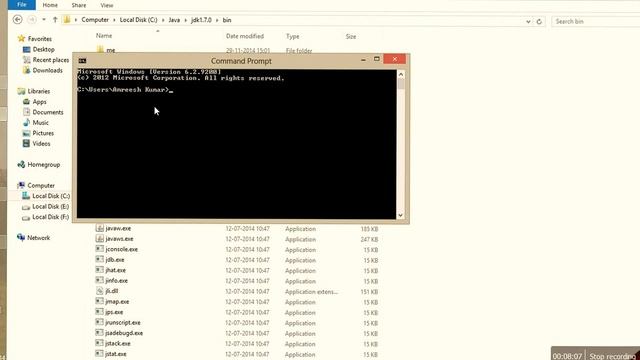Maximize the Command Prompt window
640x360 pixels.
tap(377, 59)
